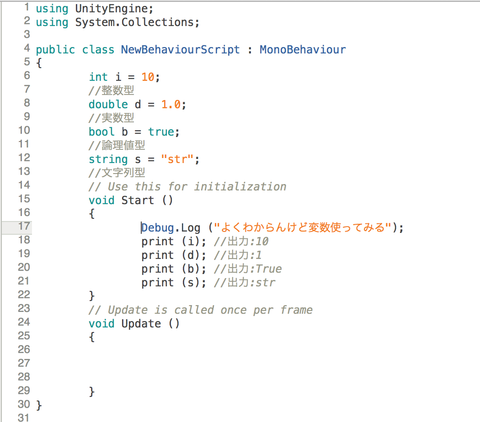Click the closing brace on line 30
This screenshot has height=422, width=480.
coord(39,405)
